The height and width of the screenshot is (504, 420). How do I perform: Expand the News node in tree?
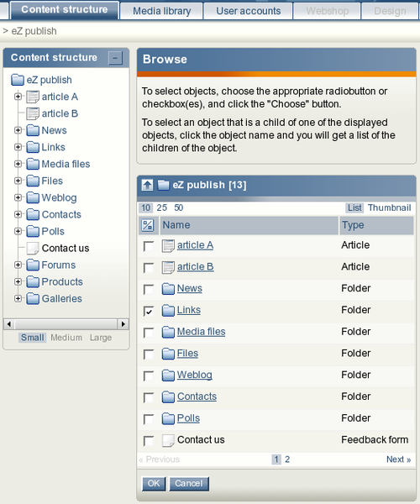click(18, 130)
